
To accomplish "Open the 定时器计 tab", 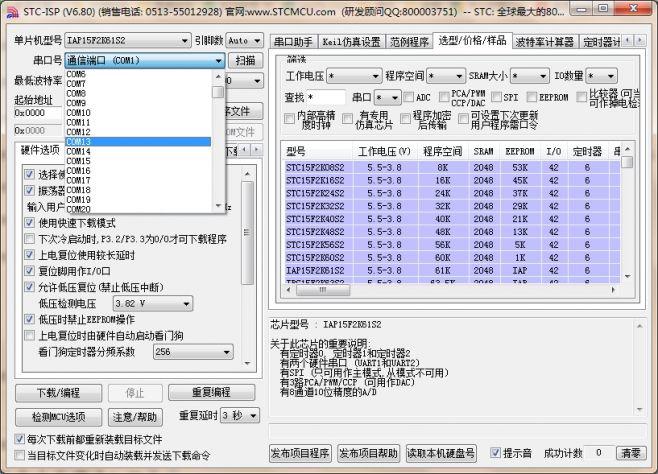I will coord(601,42).
